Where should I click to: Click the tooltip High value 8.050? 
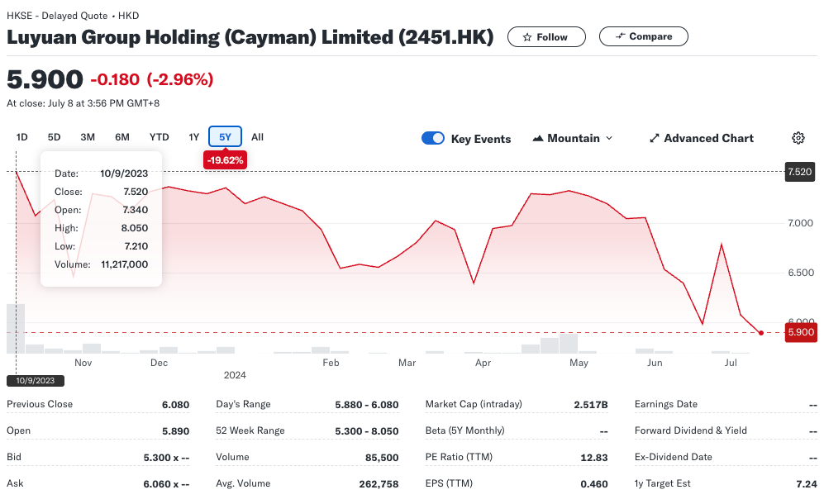pos(135,228)
